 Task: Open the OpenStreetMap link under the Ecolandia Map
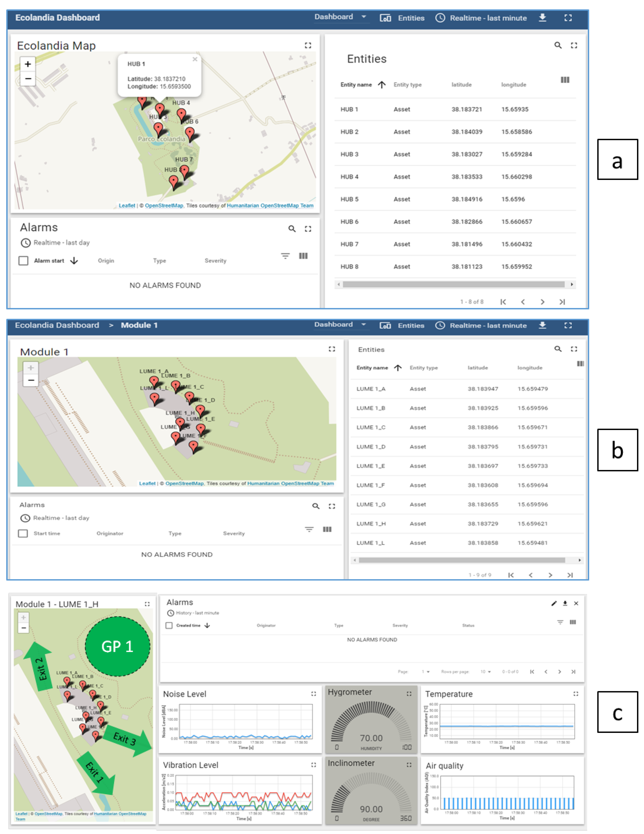coord(164,205)
